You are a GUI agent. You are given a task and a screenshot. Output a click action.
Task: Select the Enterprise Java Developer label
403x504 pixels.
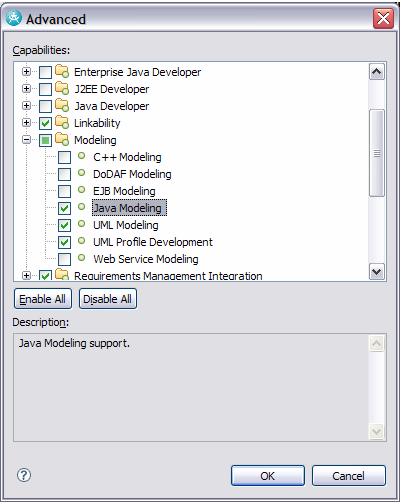tap(137, 72)
